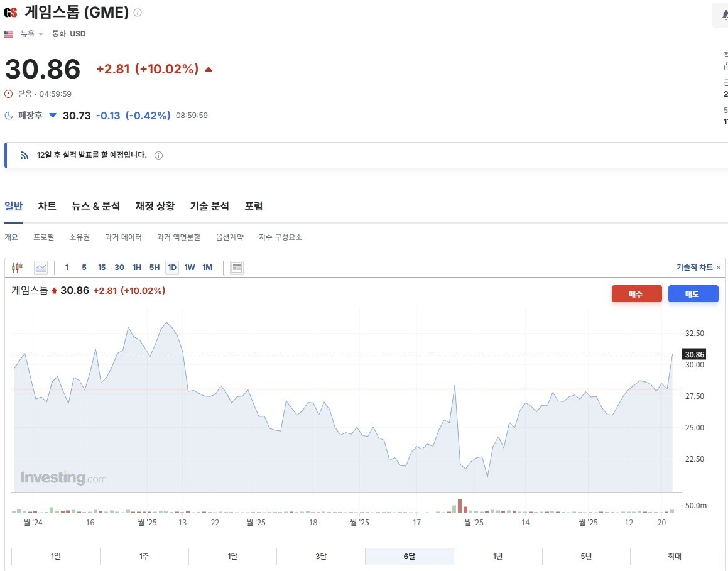Click the blue 매도 button
Screen dimensions: 728x571
[693, 294]
